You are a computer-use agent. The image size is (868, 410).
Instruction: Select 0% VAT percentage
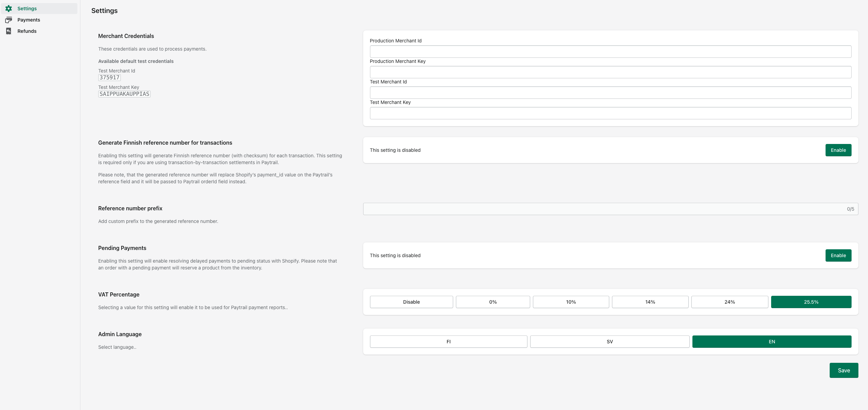pyautogui.click(x=493, y=302)
